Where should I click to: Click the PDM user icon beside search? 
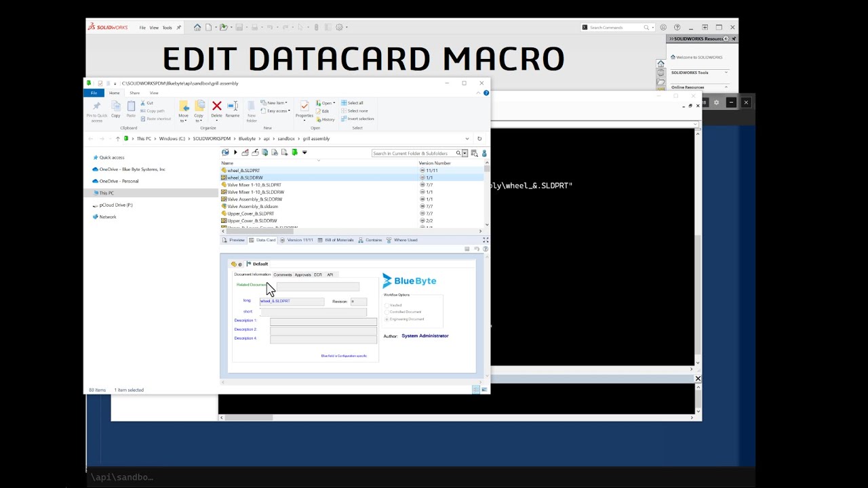[x=484, y=153]
